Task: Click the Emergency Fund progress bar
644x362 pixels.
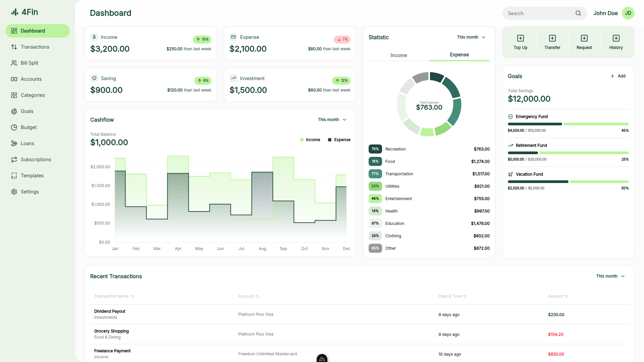Action: click(x=568, y=124)
